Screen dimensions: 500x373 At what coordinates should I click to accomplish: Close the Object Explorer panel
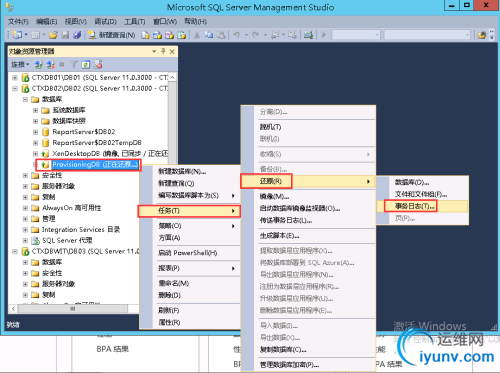172,51
